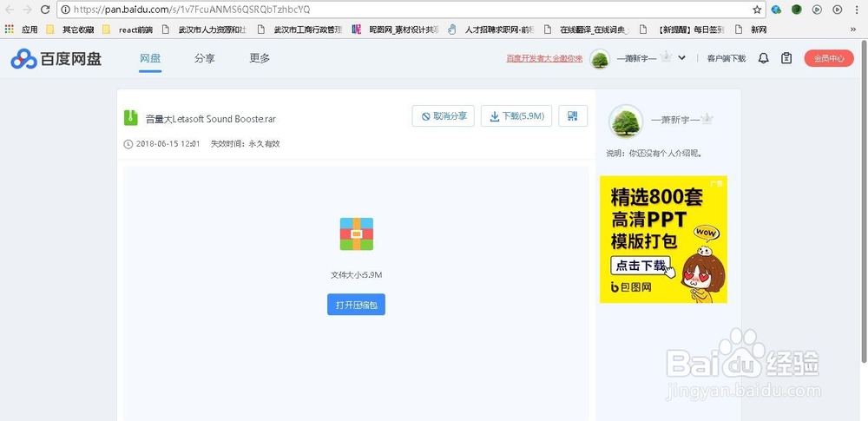Open the 武汉市工商行政管理 bookmark
The height and width of the screenshot is (421, 868).
tap(302, 30)
